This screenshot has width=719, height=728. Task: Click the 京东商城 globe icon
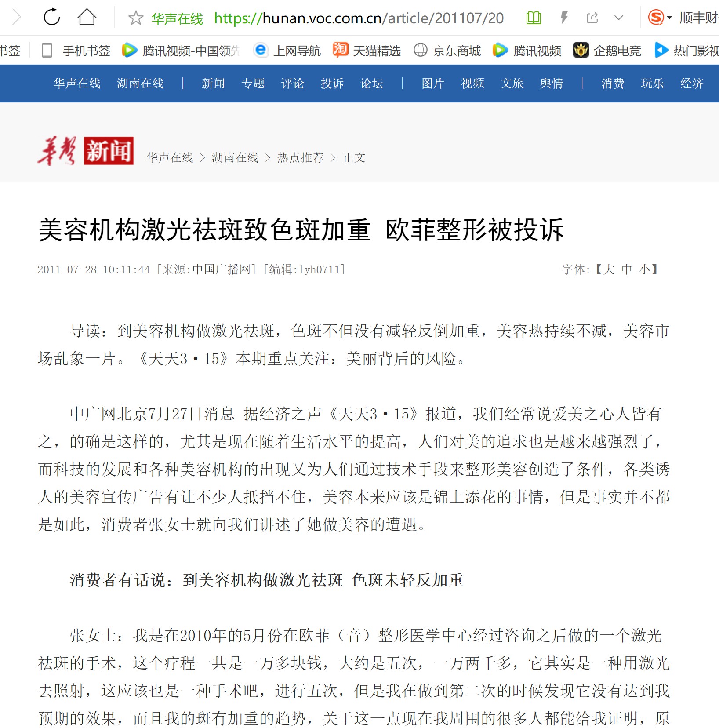[421, 50]
